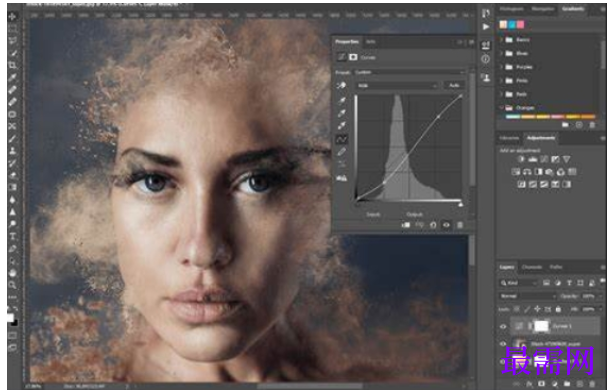This screenshot has height=392, width=613.
Task: Switch to the Channels tab
Action: pyautogui.click(x=532, y=267)
